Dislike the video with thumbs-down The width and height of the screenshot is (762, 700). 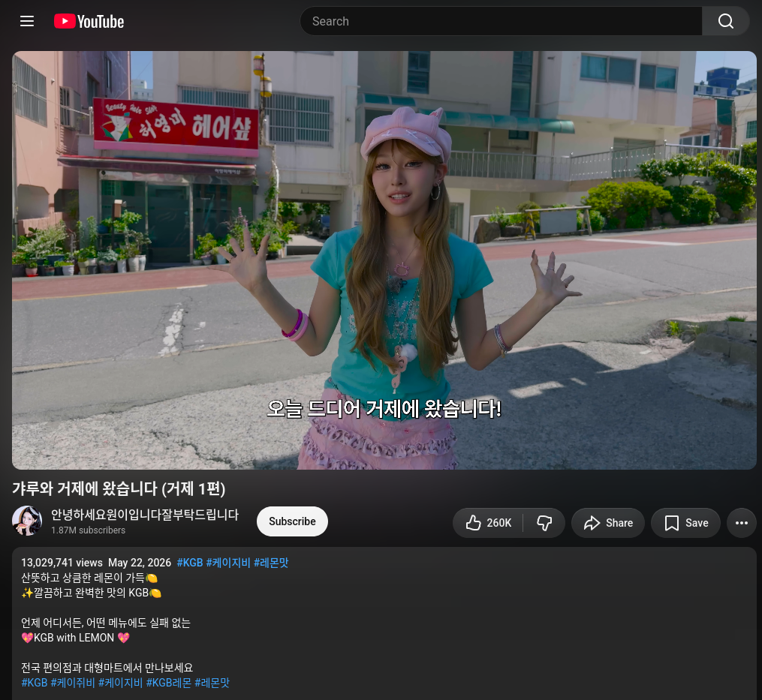click(x=544, y=523)
